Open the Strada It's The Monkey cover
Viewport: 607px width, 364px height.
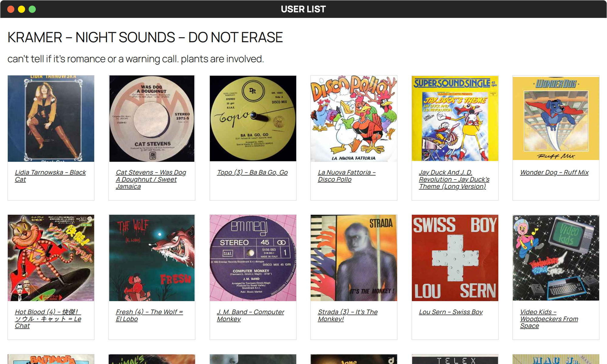point(354,258)
